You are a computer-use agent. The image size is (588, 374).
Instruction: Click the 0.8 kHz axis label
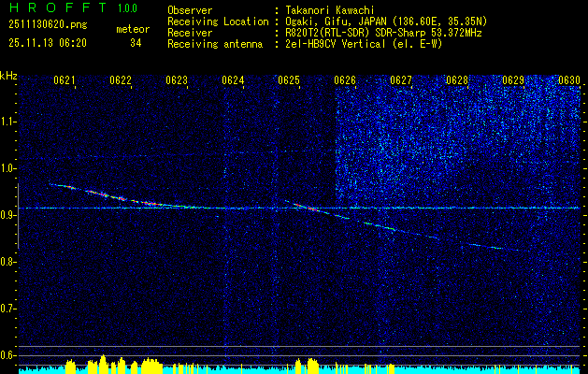tap(7, 262)
